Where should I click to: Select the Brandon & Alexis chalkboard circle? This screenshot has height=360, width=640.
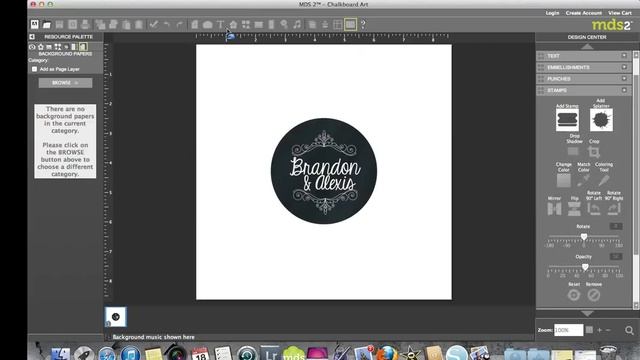[x=324, y=171]
